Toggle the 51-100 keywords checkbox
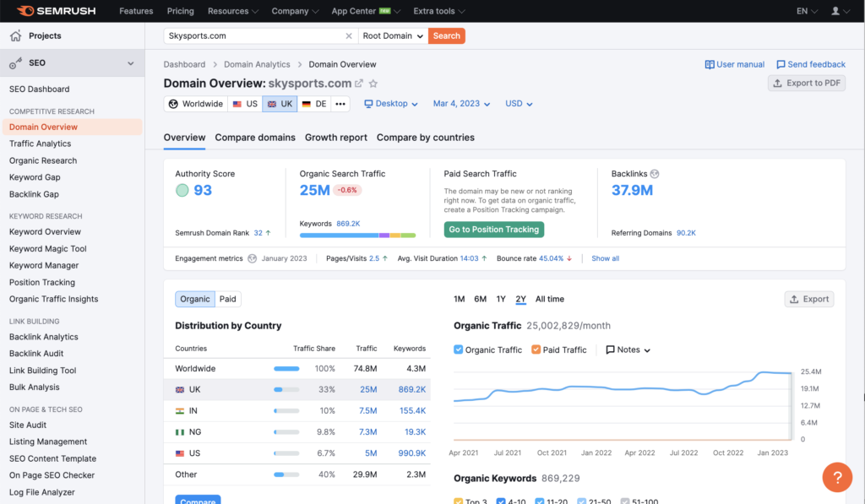865x504 pixels. click(x=624, y=501)
